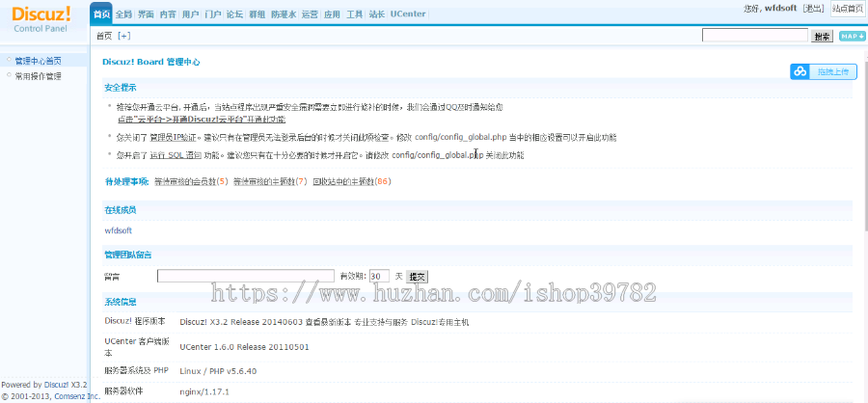This screenshot has height=403, width=868.
Task: Switch to the 论坛 tab
Action: (234, 14)
